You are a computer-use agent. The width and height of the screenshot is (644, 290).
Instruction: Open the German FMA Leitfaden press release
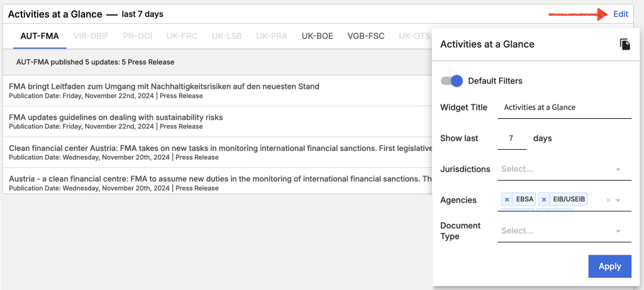click(x=164, y=86)
